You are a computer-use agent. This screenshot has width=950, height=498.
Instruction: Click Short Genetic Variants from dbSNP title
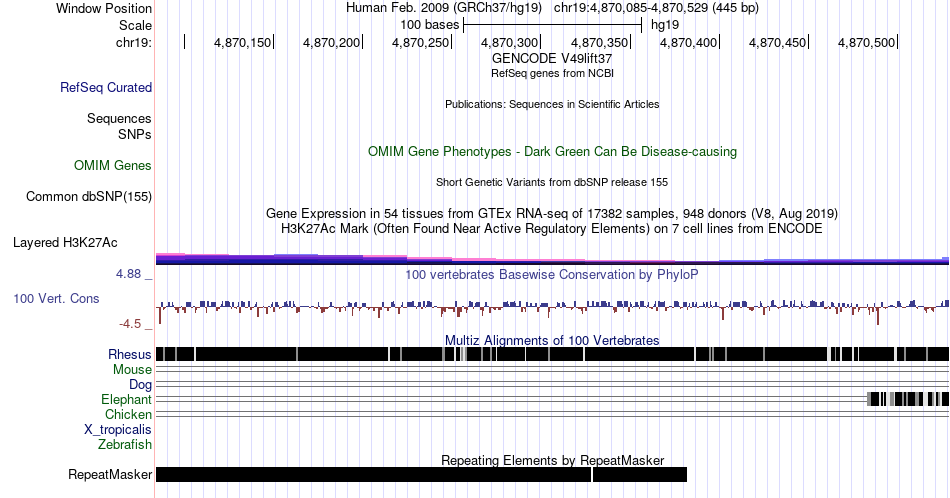click(552, 182)
